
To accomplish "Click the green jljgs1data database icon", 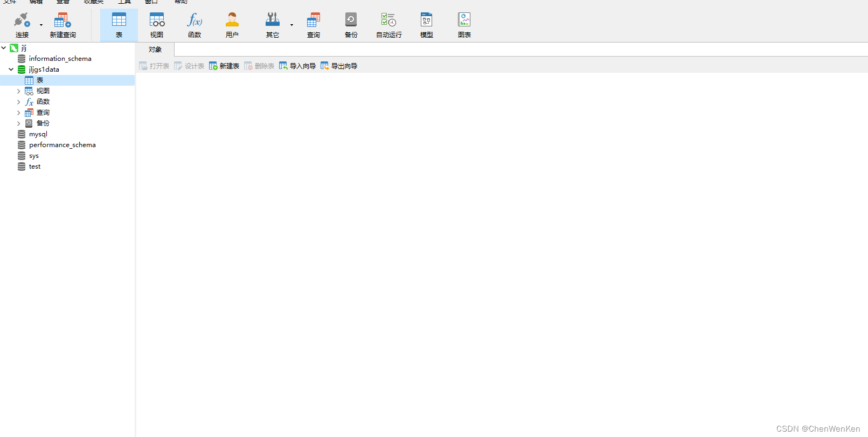I will point(22,70).
